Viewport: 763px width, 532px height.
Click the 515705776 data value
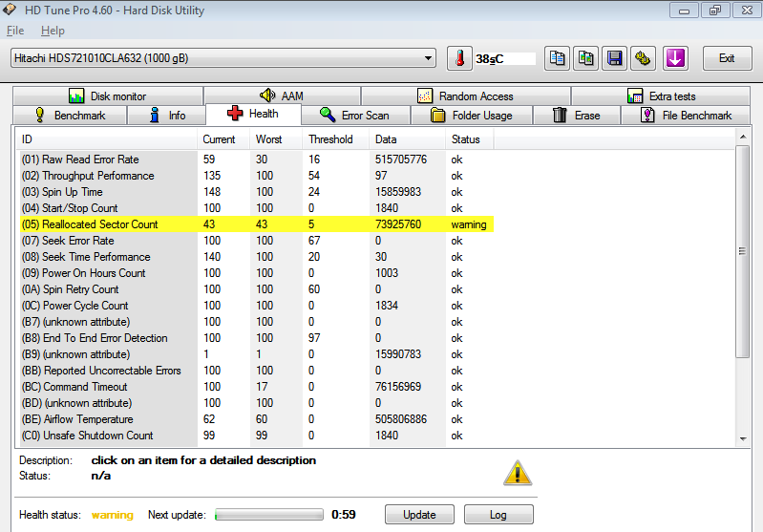click(401, 160)
